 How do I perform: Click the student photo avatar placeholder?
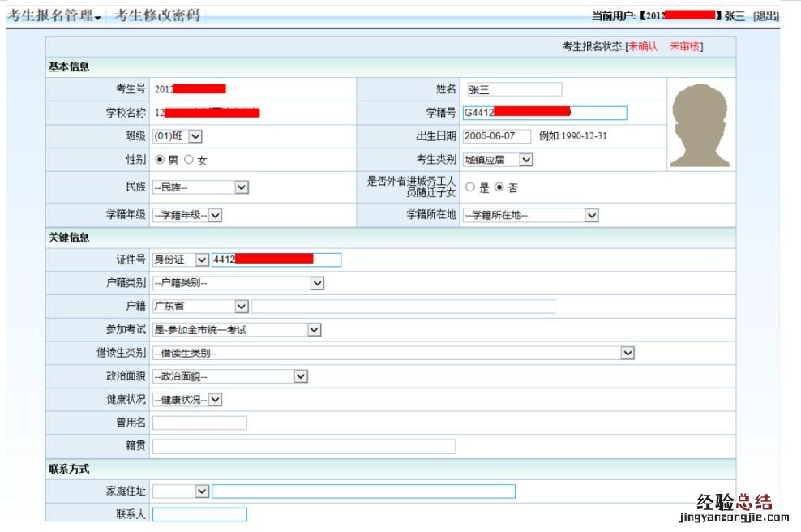click(x=700, y=124)
